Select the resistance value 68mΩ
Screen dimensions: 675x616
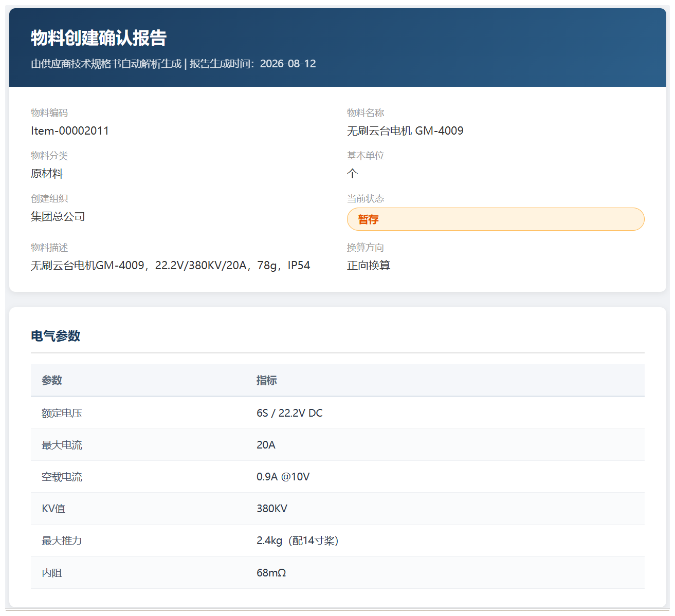271,573
